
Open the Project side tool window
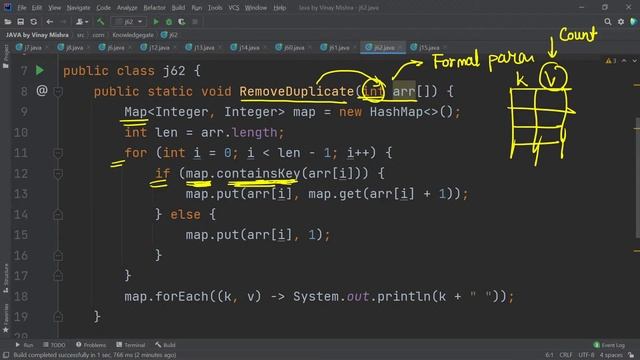[x=5, y=56]
